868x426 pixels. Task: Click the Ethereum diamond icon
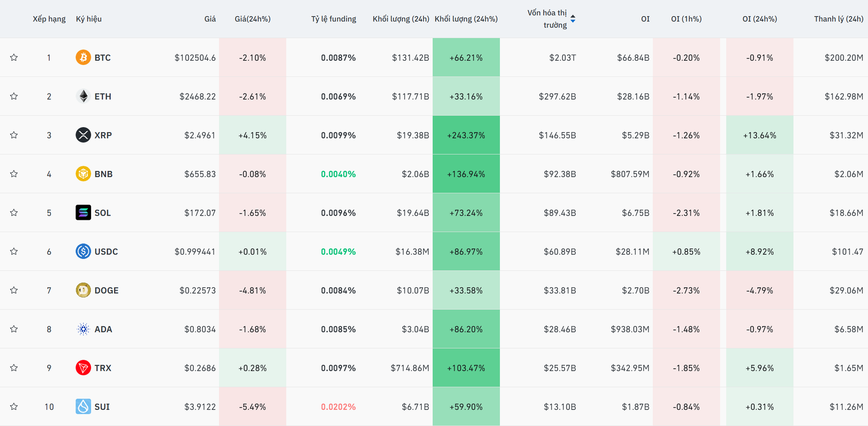83,96
